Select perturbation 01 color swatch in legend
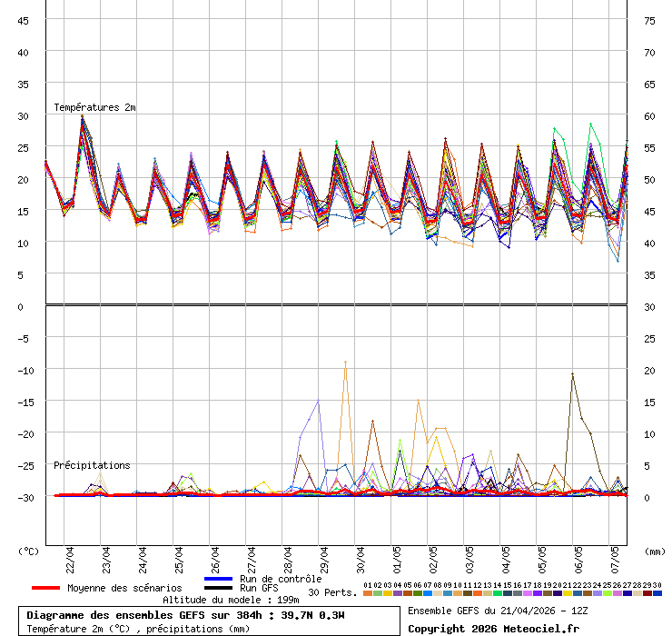The image size is (672, 636). tap(368, 592)
